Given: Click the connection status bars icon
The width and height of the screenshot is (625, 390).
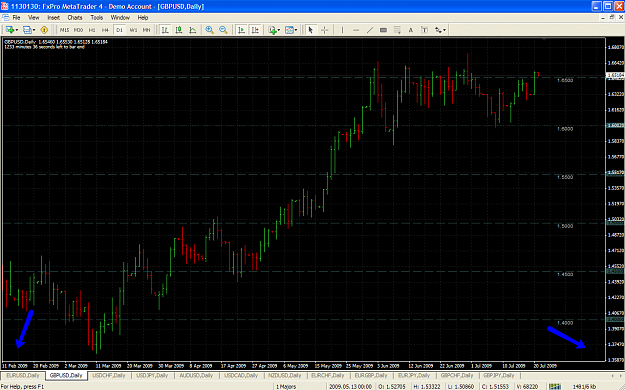Looking at the screenshot, I should click(554, 386).
